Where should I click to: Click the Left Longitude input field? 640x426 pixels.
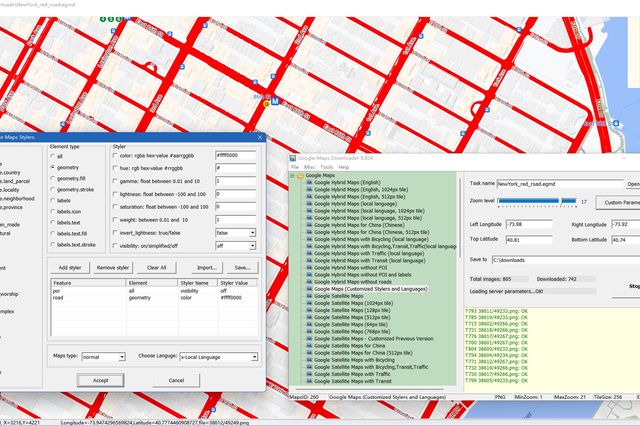pos(529,224)
